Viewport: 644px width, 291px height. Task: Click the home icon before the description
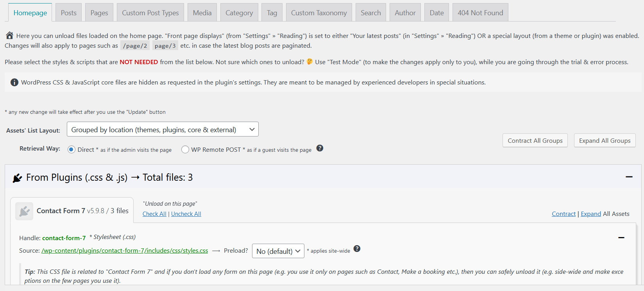(9, 36)
